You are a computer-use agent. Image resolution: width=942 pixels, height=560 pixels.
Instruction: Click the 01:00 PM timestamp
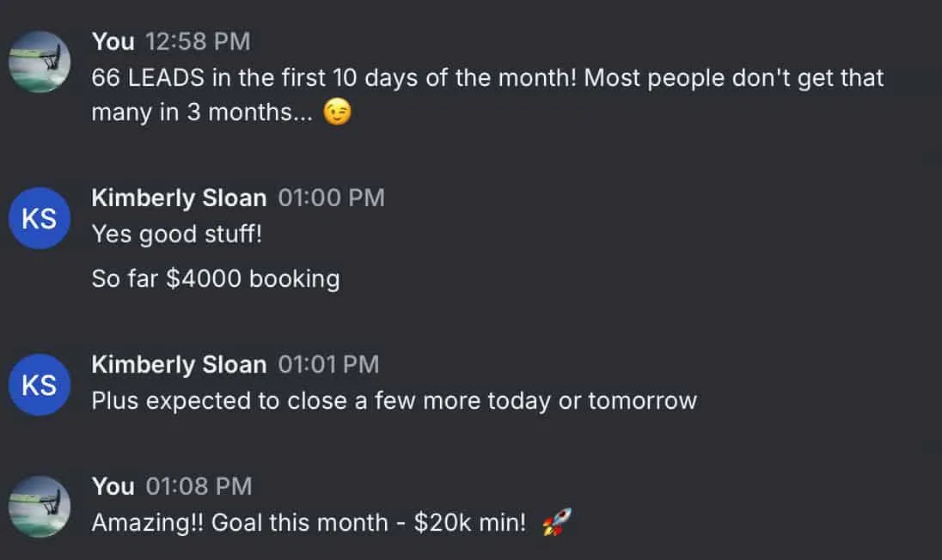(331, 198)
